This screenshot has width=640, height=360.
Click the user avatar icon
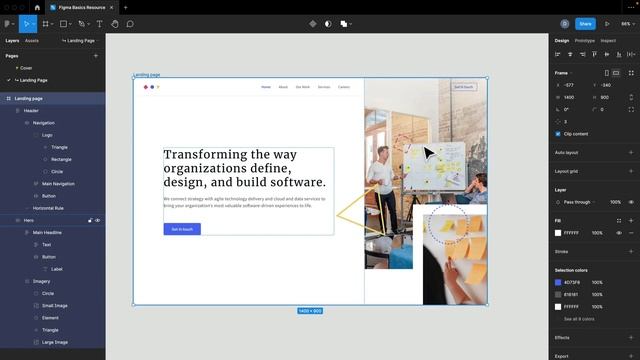(564, 24)
